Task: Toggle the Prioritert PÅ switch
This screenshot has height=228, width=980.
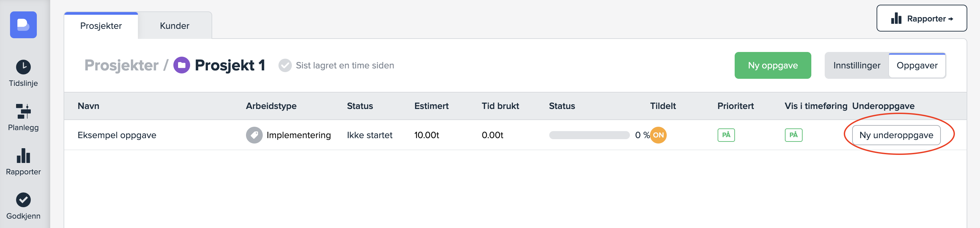Action: click(x=726, y=135)
